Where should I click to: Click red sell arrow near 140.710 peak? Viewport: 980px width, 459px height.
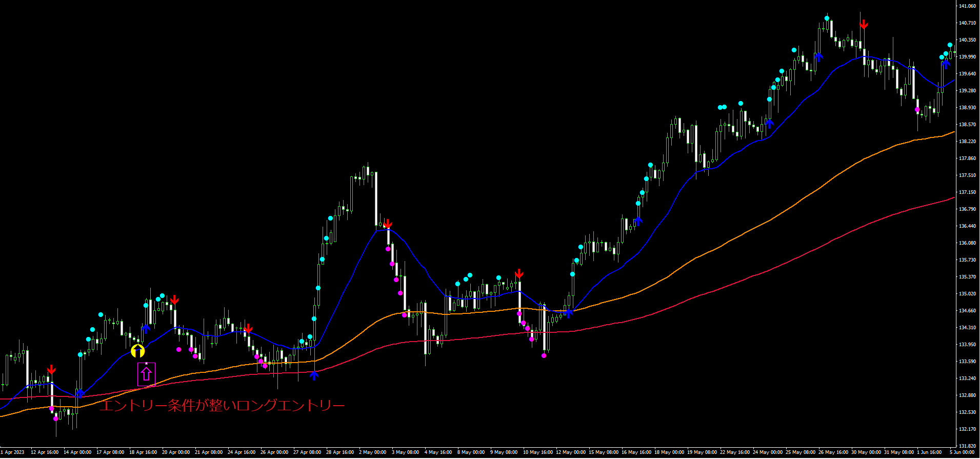coord(864,24)
